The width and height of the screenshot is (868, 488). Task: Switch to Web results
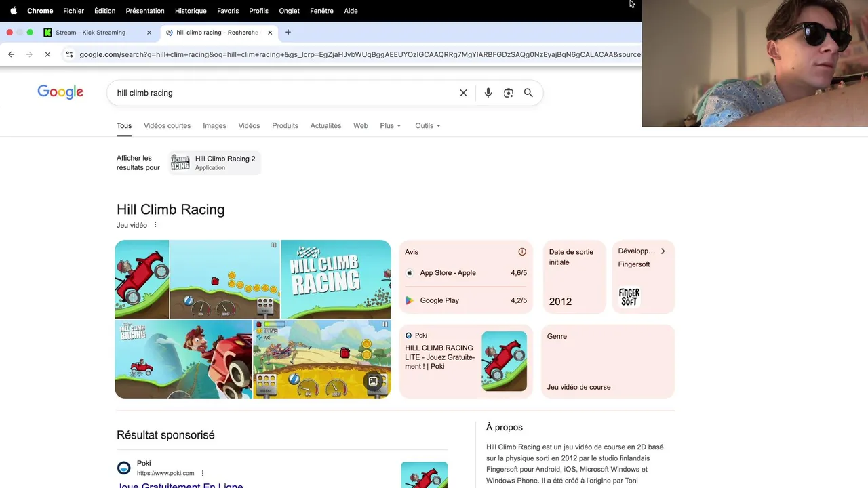coord(361,126)
